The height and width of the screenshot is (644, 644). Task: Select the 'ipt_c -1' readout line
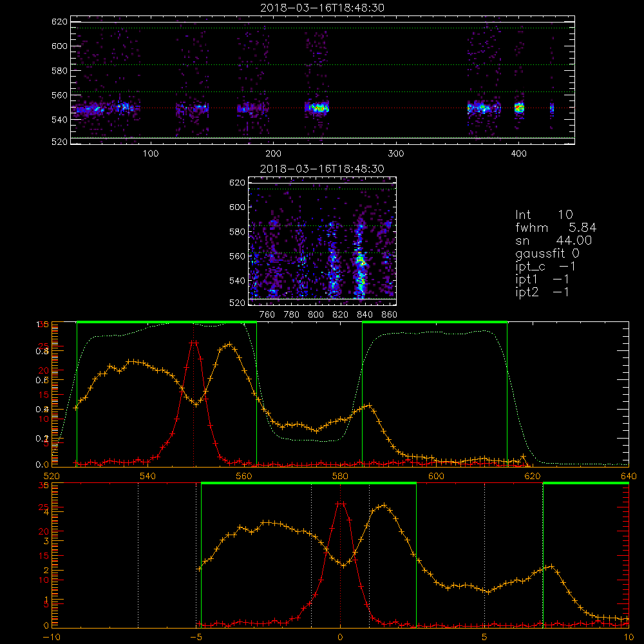click(546, 267)
